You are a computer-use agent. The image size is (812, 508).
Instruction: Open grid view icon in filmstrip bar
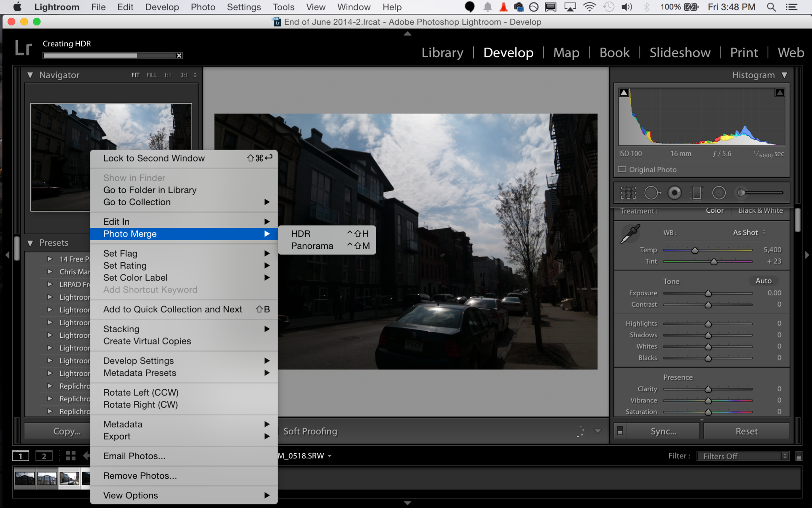[x=71, y=456]
